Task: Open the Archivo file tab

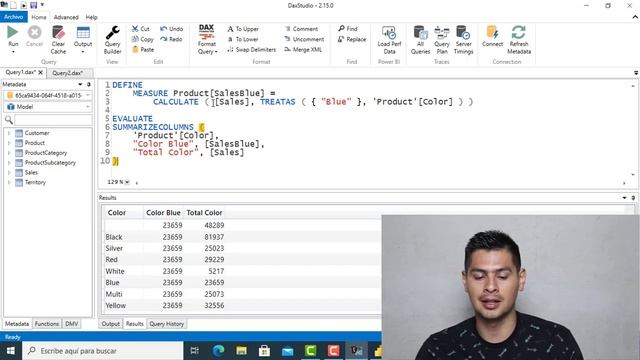Action: click(x=14, y=17)
